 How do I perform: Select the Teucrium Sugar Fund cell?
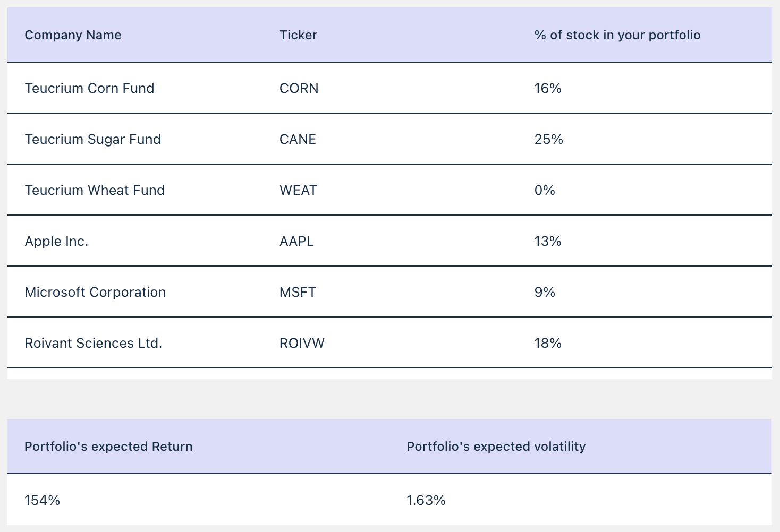click(92, 139)
